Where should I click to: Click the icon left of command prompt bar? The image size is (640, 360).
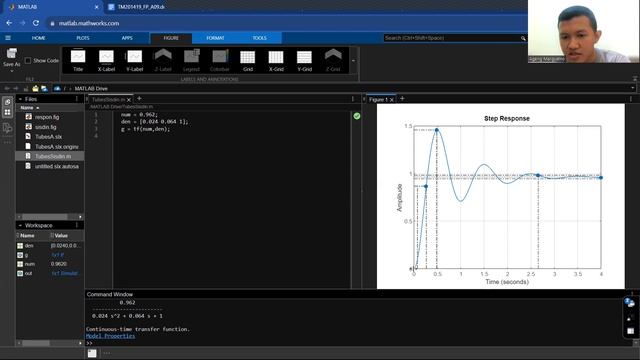tap(92, 353)
